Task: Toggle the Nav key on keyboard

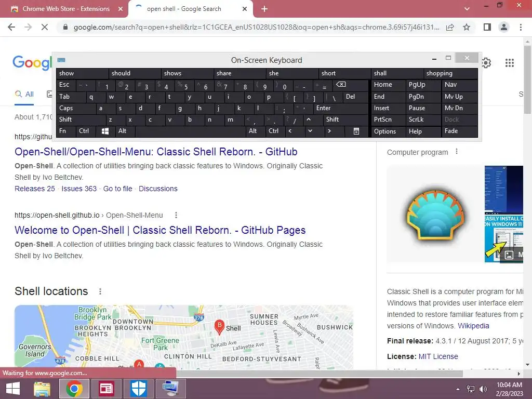Action: [x=459, y=85]
